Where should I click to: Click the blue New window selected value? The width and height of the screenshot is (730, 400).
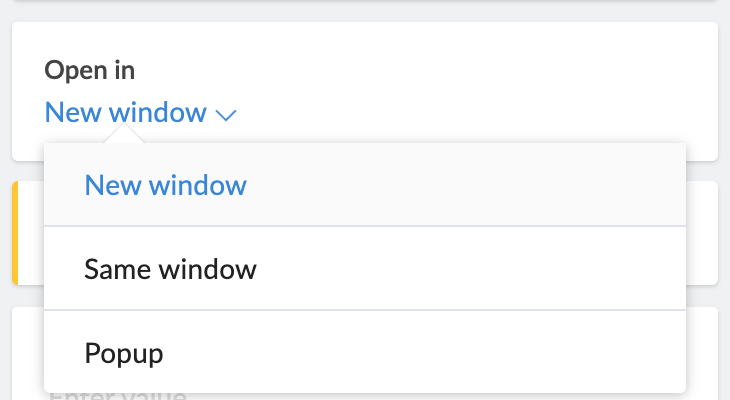click(x=125, y=113)
